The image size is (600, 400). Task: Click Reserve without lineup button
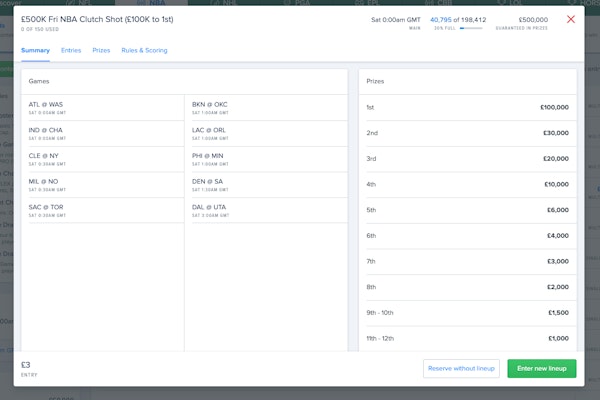[461, 368]
